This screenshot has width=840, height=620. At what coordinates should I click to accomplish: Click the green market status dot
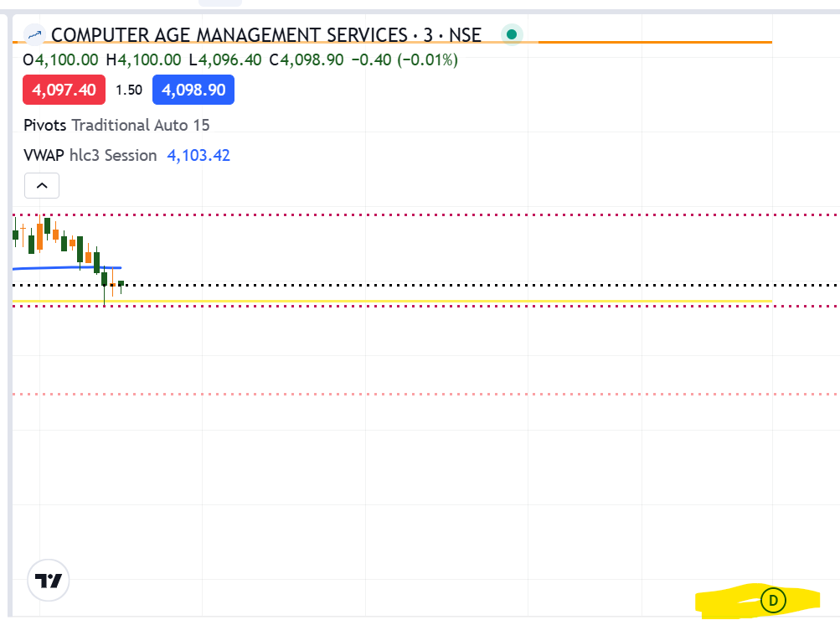coord(512,35)
